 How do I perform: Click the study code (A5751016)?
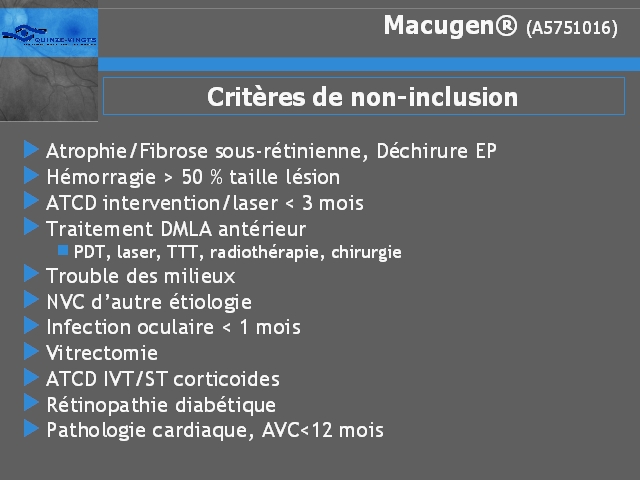tap(572, 29)
